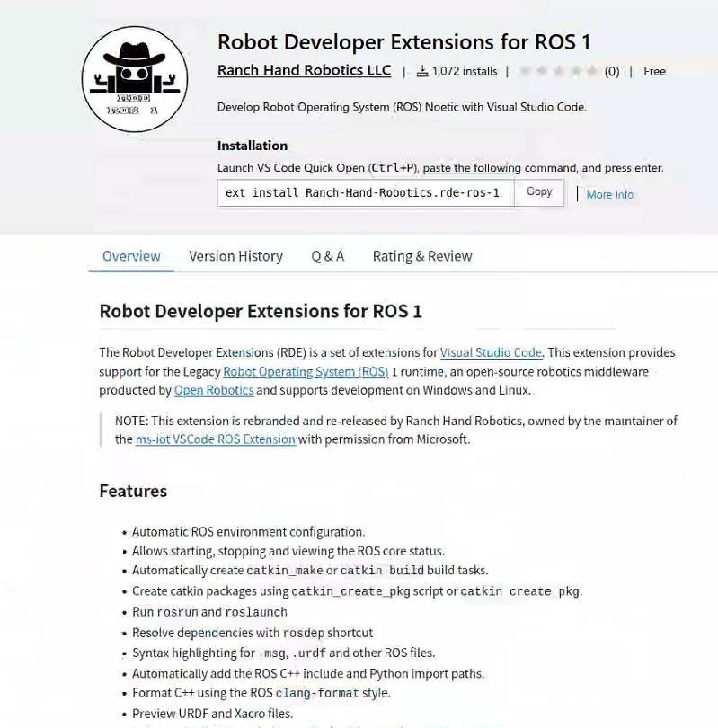This screenshot has height=728, width=718.
Task: Click the 'Develop Robot Operating System (ROS) Noetic' description
Action: [402, 107]
